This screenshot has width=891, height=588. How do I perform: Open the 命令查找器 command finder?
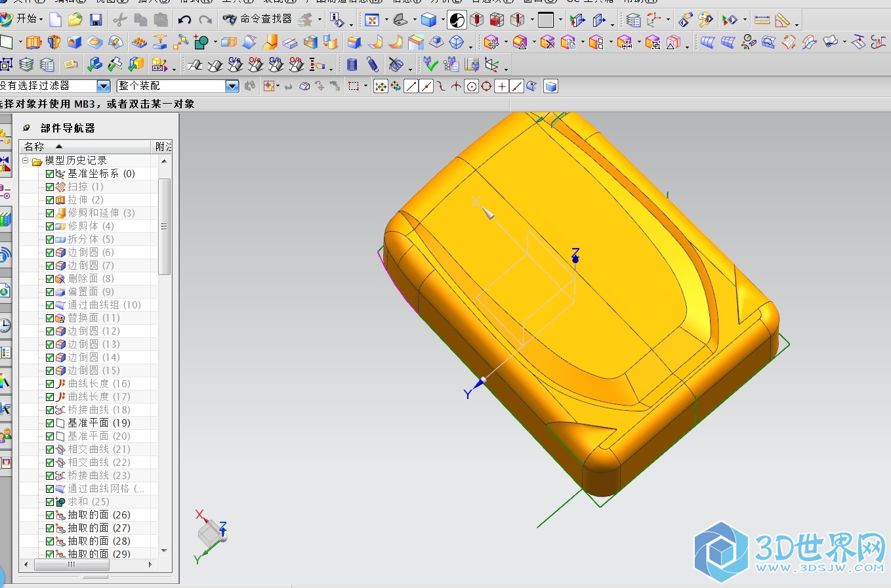pyautogui.click(x=258, y=20)
